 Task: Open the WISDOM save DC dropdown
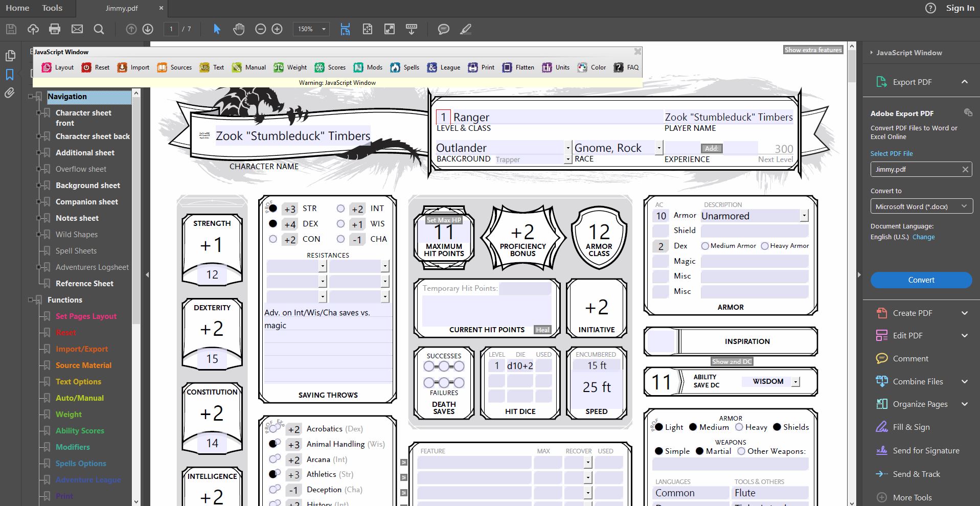pos(795,382)
